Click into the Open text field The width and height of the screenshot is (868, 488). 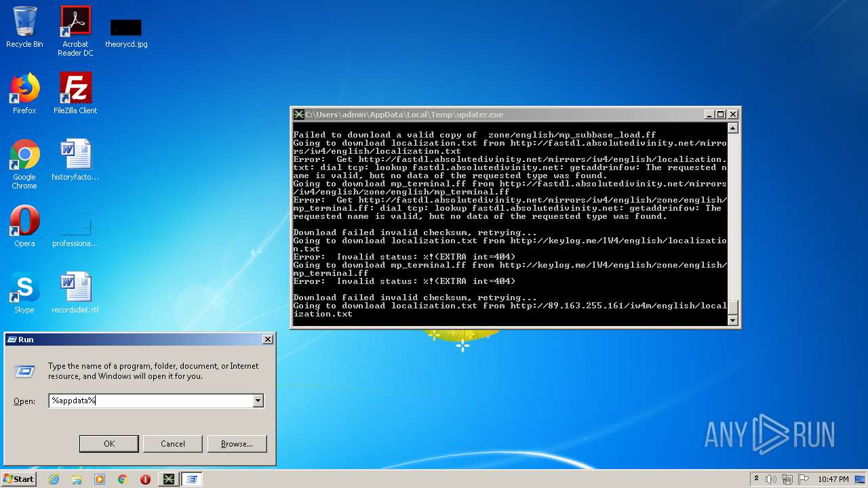point(151,401)
